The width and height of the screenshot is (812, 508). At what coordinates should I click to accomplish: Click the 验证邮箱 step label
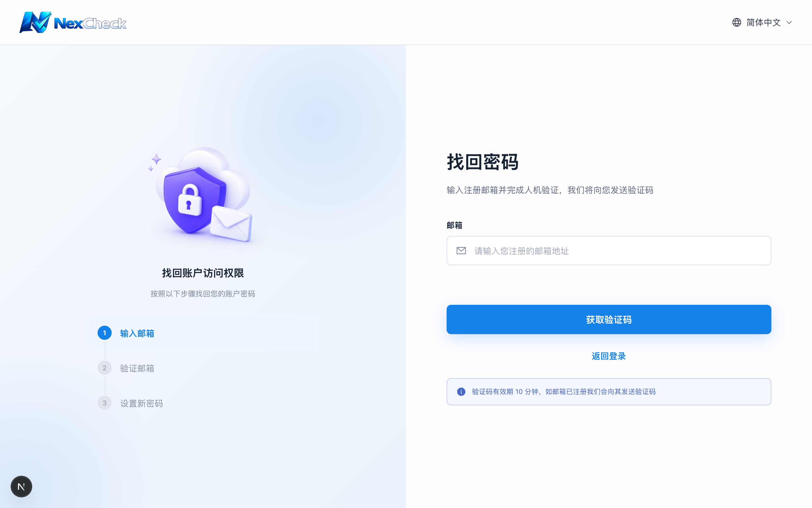click(137, 368)
